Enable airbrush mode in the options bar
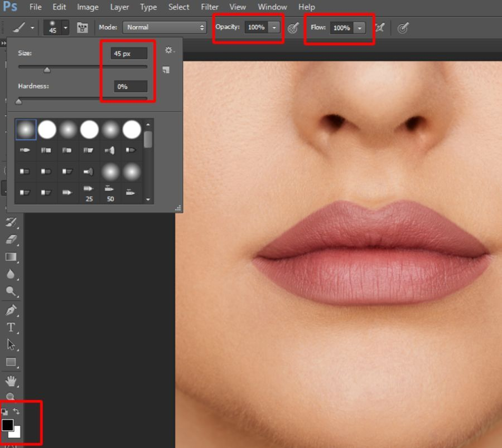Image resolution: width=502 pixels, height=448 pixels. point(380,27)
